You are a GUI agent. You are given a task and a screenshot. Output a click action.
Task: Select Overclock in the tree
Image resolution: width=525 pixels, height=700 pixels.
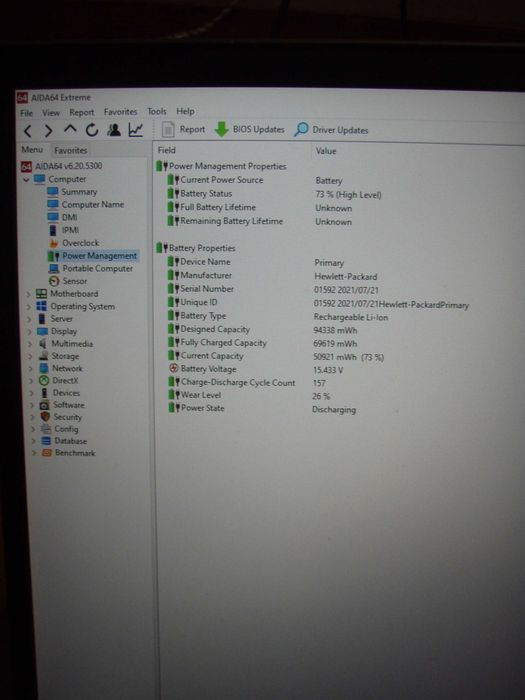(x=74, y=243)
